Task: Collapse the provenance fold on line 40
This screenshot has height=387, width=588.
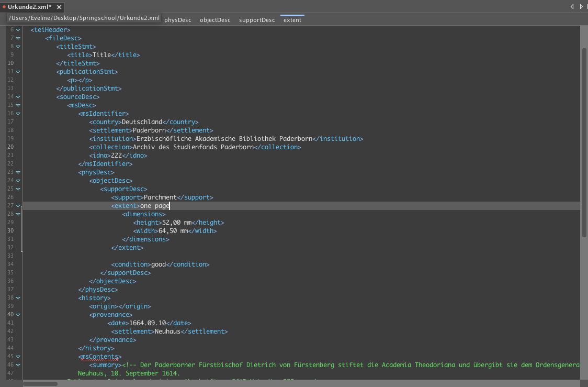Action: pyautogui.click(x=18, y=315)
